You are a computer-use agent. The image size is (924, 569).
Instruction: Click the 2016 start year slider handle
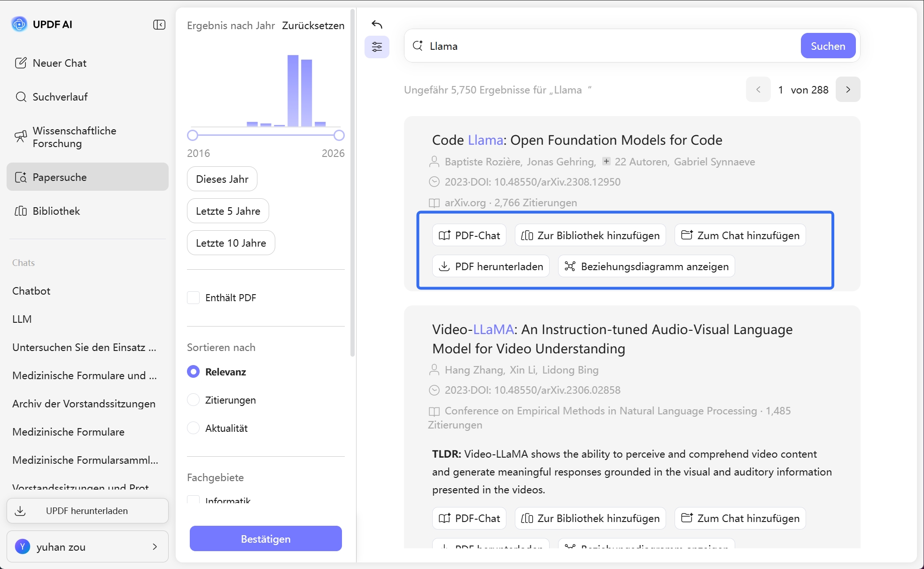point(192,135)
